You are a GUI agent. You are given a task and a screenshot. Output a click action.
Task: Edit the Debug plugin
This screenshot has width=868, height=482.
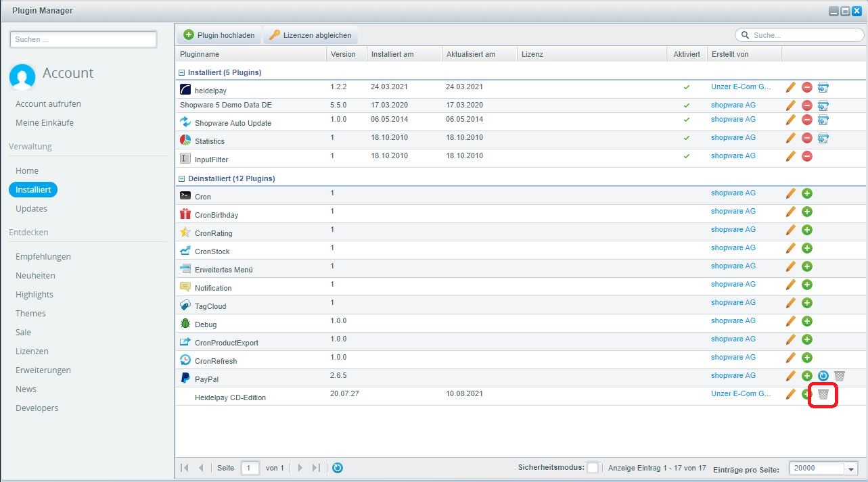coord(790,321)
